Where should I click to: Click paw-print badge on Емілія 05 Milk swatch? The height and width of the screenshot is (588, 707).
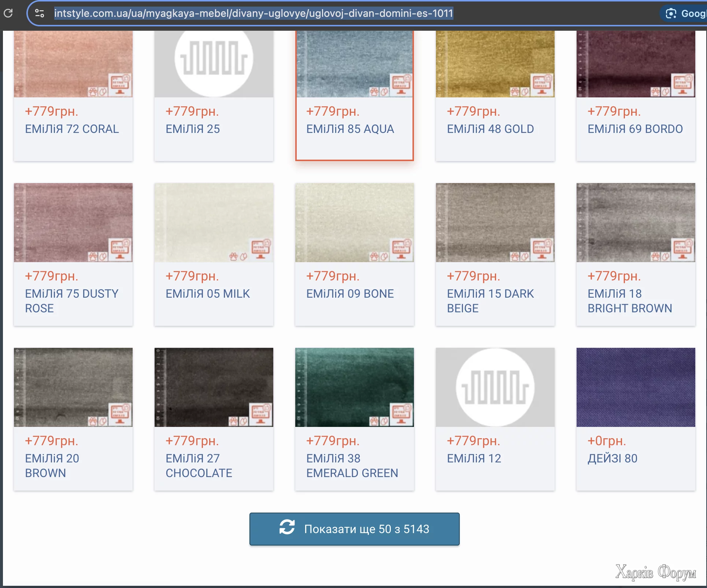point(234,257)
